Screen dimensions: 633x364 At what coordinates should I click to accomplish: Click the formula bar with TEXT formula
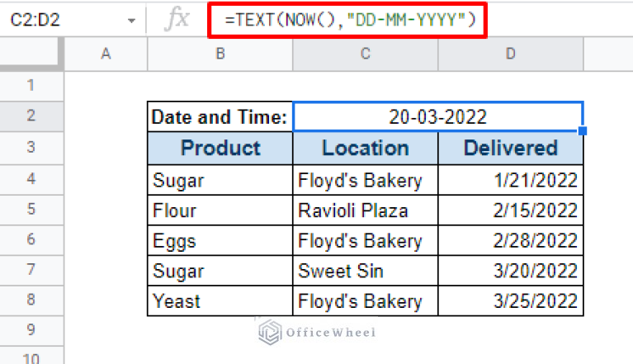347,19
